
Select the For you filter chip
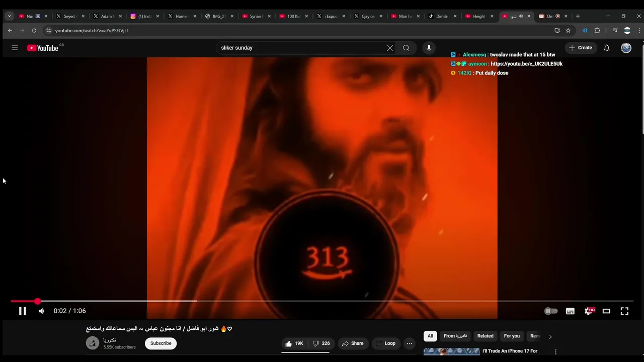pyautogui.click(x=512, y=336)
